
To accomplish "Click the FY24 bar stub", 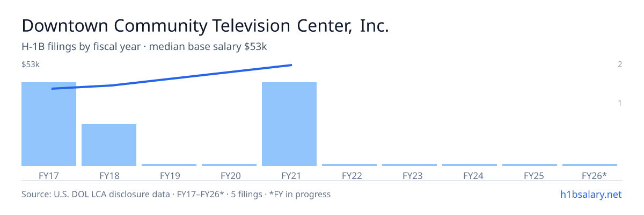I will (x=470, y=165).
